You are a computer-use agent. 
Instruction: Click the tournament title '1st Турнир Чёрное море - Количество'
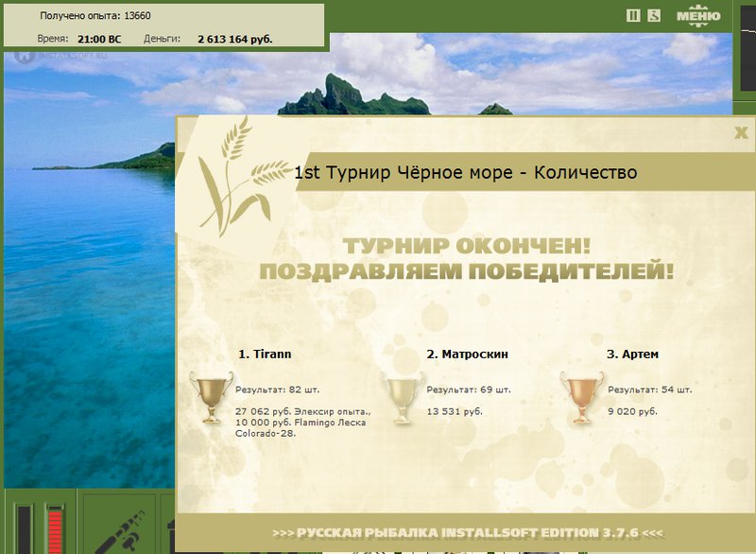click(466, 172)
